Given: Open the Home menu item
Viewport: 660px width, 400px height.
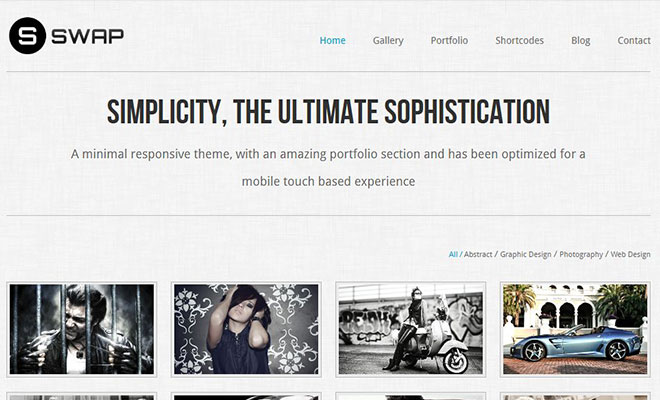Looking at the screenshot, I should [x=333, y=40].
